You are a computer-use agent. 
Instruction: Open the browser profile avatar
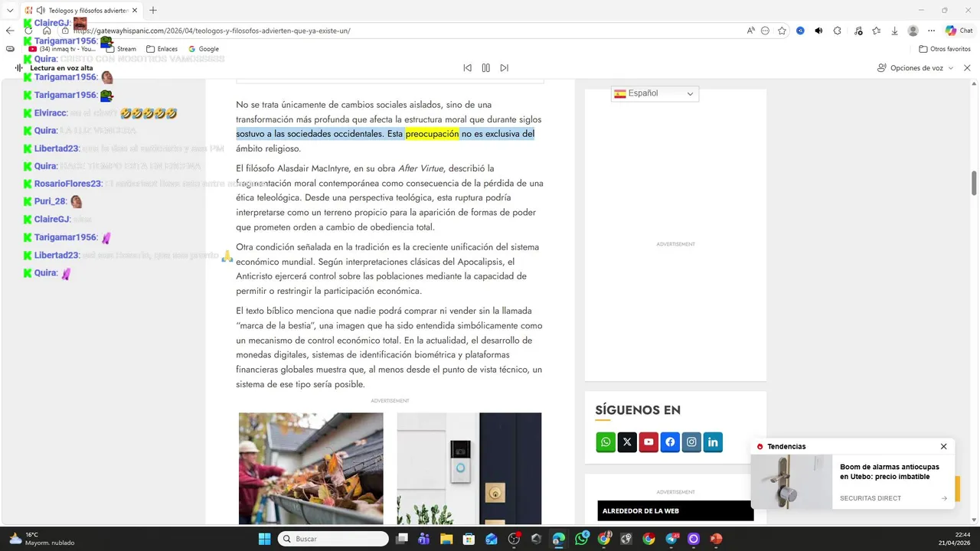pos(913,31)
